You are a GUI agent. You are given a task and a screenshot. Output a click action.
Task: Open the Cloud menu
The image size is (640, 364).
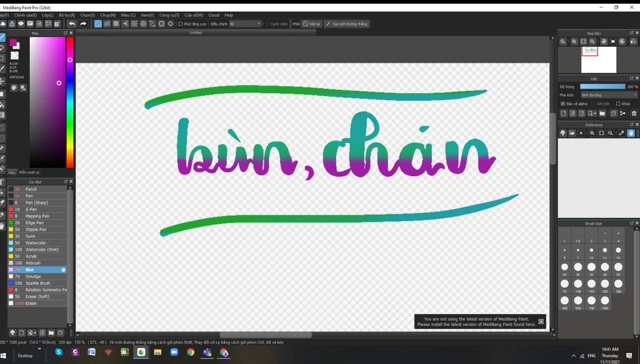(x=214, y=15)
